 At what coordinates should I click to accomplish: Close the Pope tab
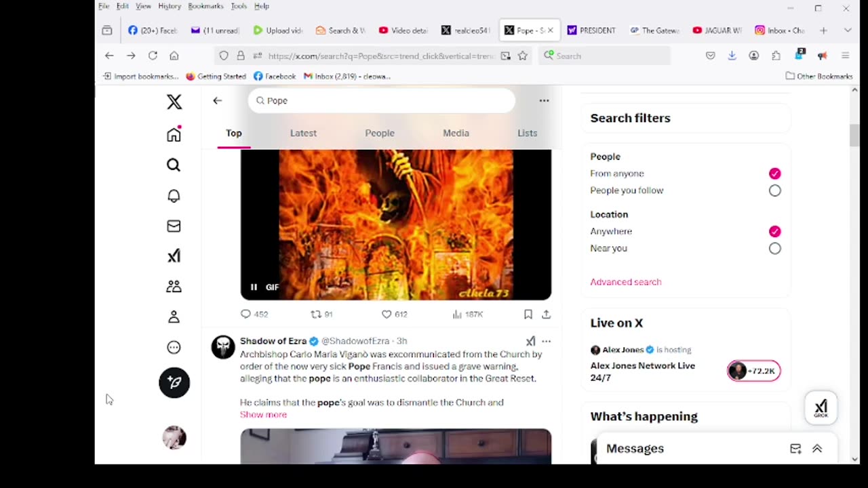click(x=550, y=30)
